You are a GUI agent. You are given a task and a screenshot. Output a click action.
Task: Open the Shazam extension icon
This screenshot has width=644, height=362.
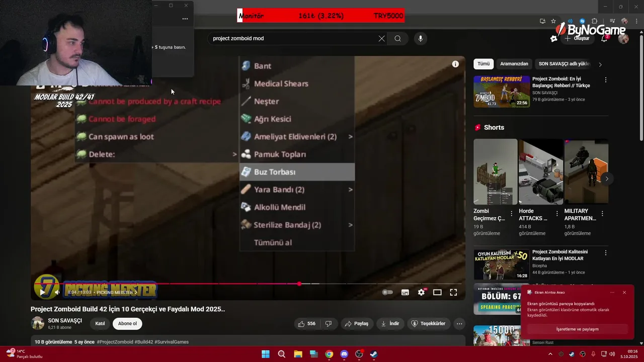582,21
